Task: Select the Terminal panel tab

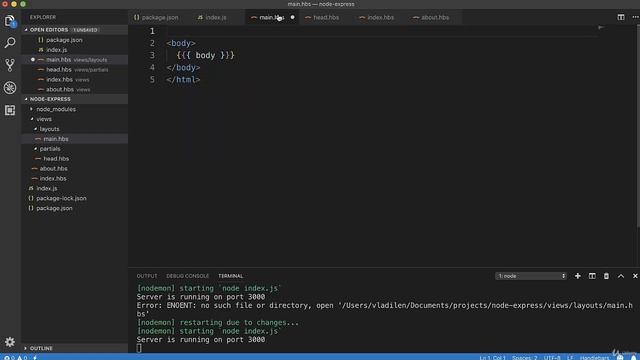Action: pos(231,276)
